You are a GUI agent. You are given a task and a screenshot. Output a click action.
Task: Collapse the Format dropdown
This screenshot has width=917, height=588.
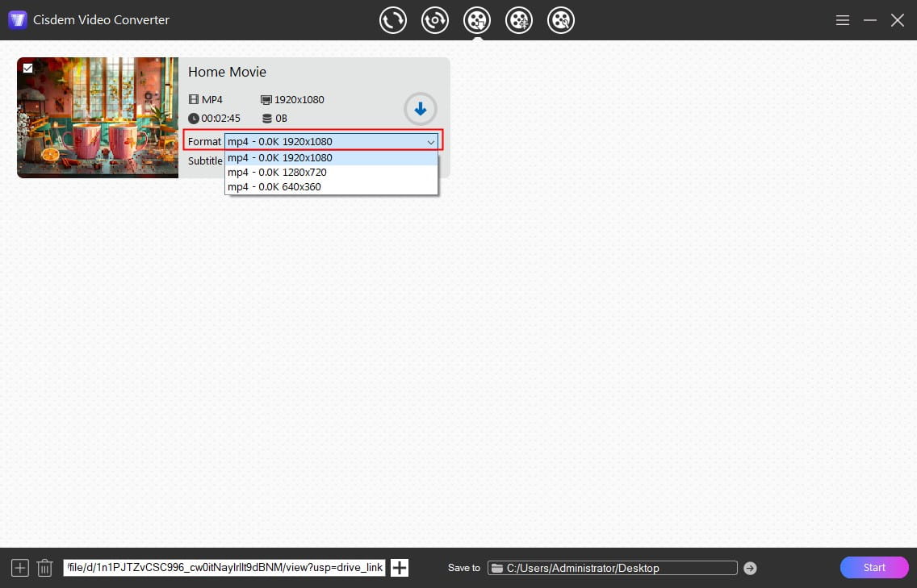(x=430, y=142)
